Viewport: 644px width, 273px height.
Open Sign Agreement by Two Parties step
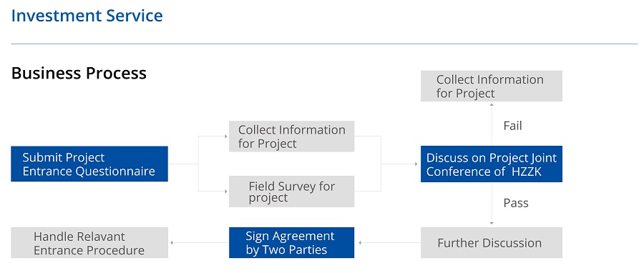pyautogui.click(x=292, y=243)
